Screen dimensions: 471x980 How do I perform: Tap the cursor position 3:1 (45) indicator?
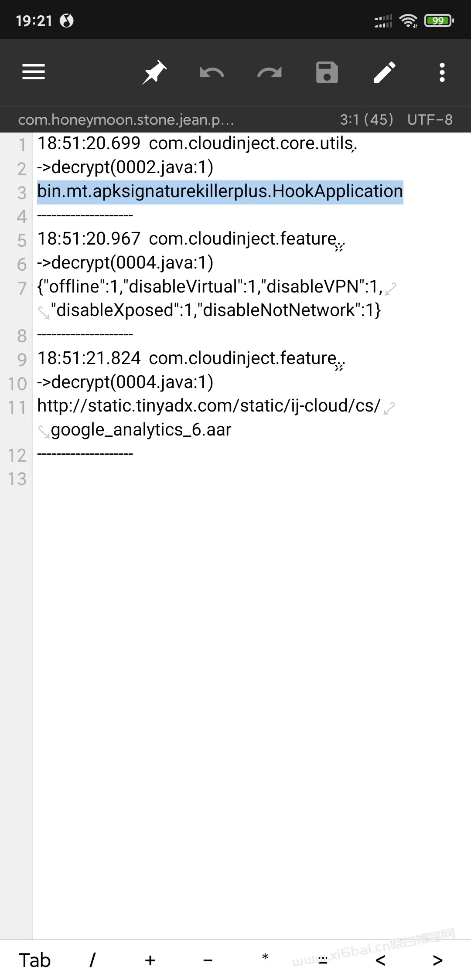click(x=367, y=119)
